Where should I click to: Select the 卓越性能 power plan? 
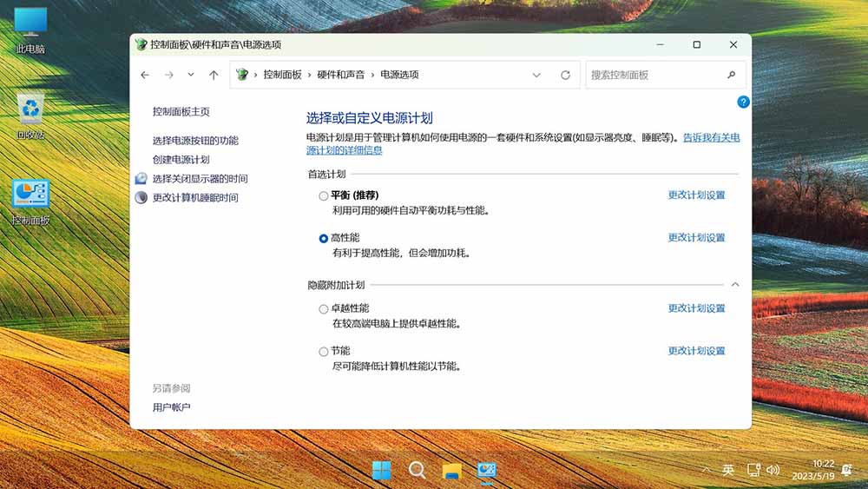coord(323,309)
